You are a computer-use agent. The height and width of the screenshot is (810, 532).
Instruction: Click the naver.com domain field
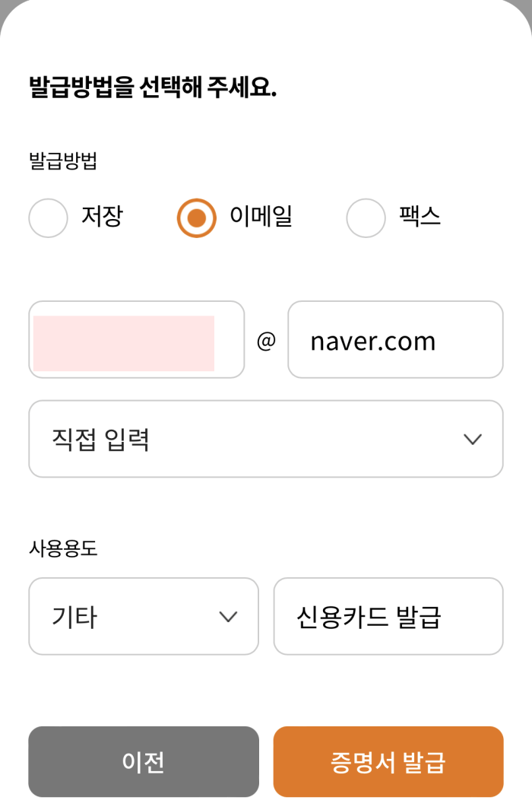coord(395,340)
